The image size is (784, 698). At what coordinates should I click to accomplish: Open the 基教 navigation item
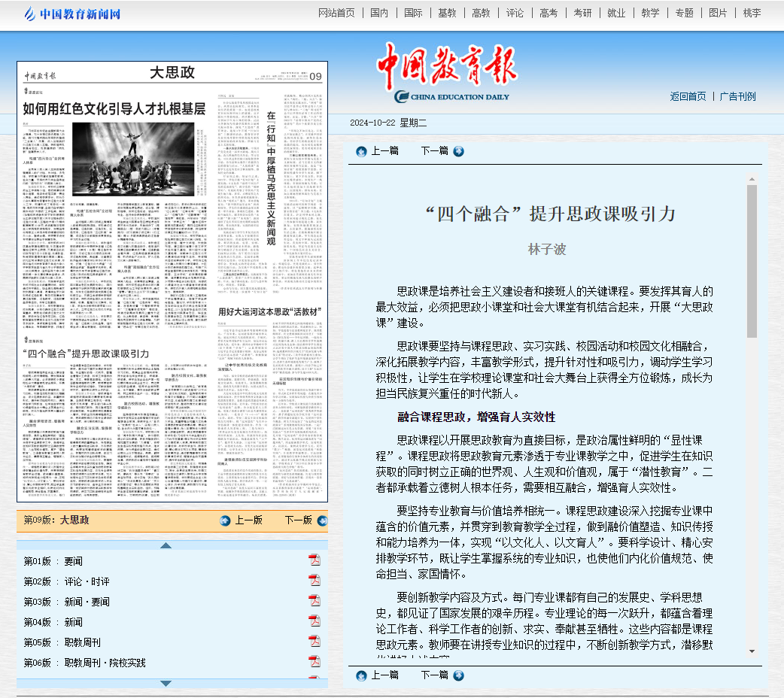[x=448, y=13]
